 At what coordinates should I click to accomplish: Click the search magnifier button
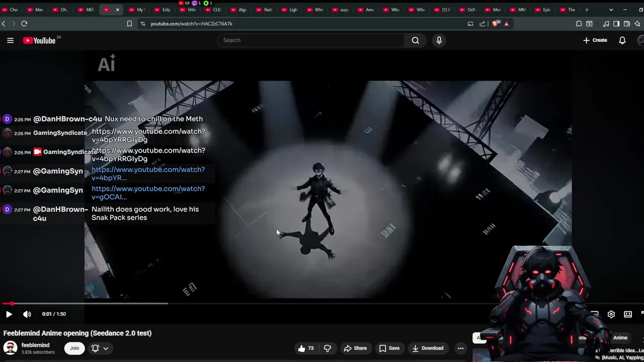coord(415,40)
